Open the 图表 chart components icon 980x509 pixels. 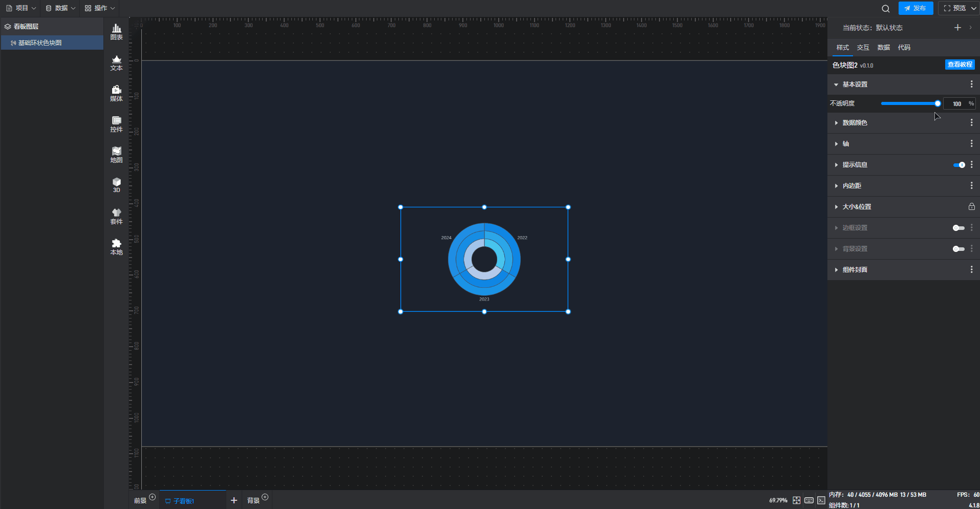116,32
